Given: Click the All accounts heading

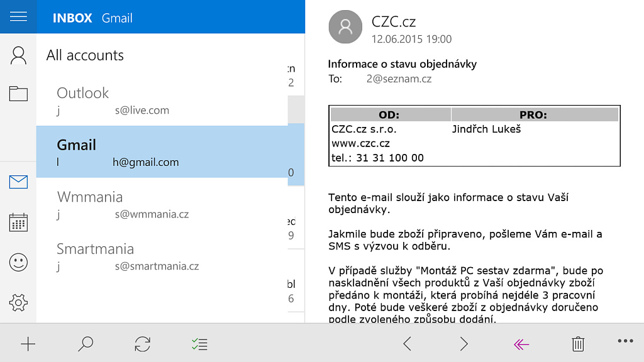Looking at the screenshot, I should click(85, 55).
